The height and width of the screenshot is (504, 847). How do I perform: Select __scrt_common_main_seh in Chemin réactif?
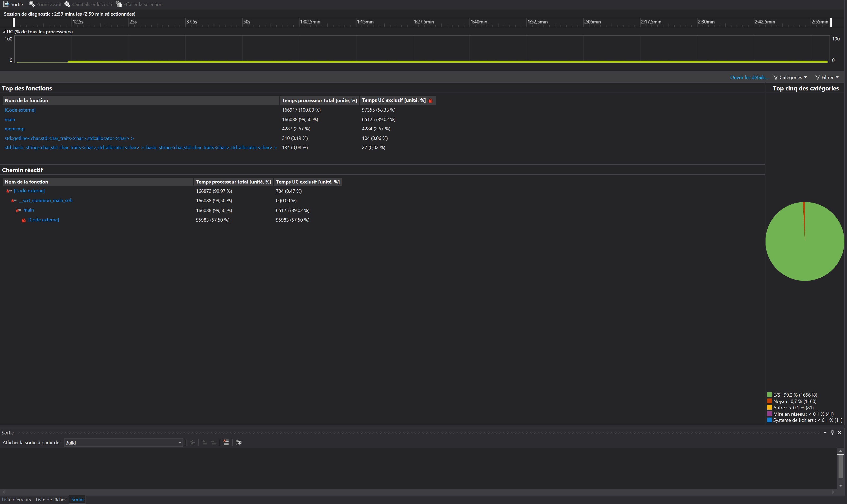[45, 200]
